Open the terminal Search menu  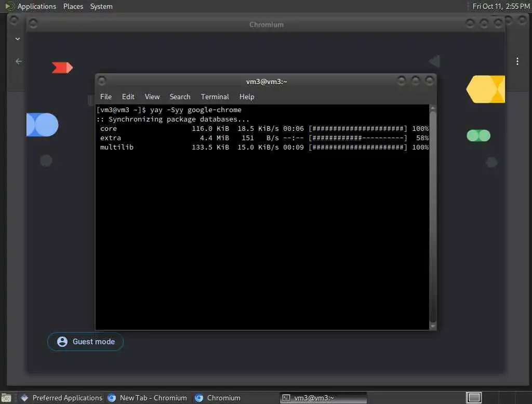180,97
